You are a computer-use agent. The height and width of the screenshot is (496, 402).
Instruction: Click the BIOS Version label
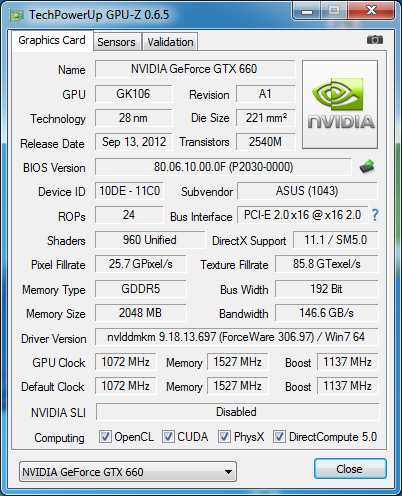click(54, 168)
